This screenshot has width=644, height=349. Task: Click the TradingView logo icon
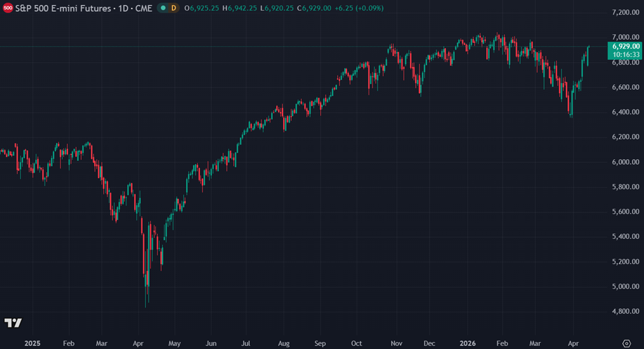[13, 323]
